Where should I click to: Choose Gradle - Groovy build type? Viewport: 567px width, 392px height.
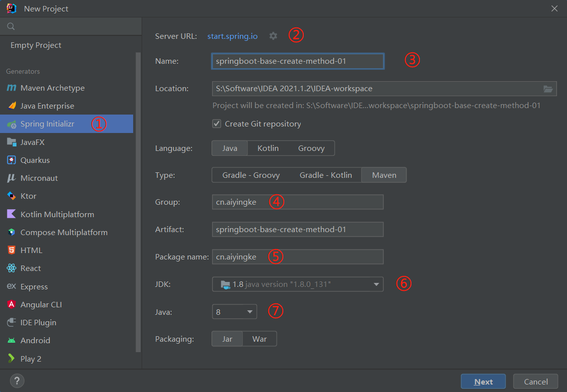coord(251,175)
